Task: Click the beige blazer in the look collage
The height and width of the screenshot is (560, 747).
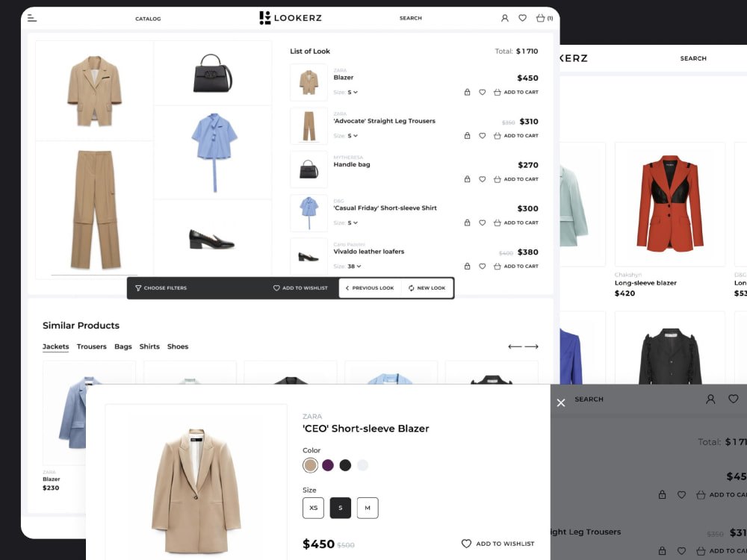Action: click(x=94, y=91)
